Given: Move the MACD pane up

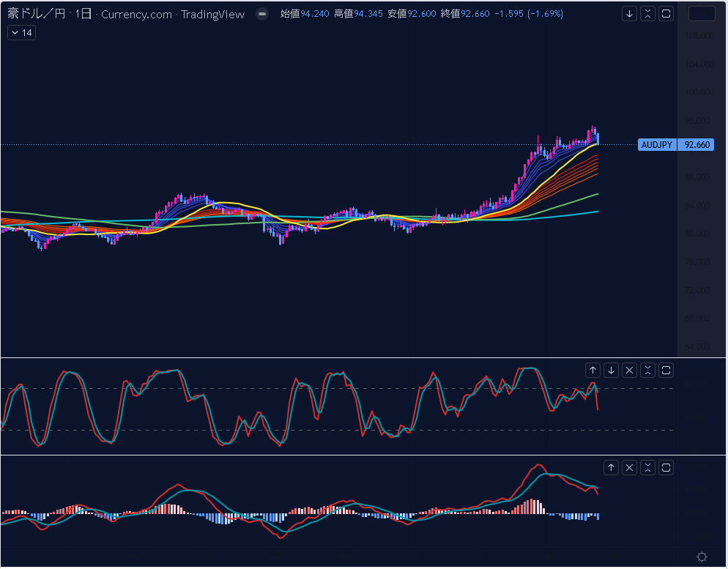Looking at the screenshot, I should click(x=611, y=468).
